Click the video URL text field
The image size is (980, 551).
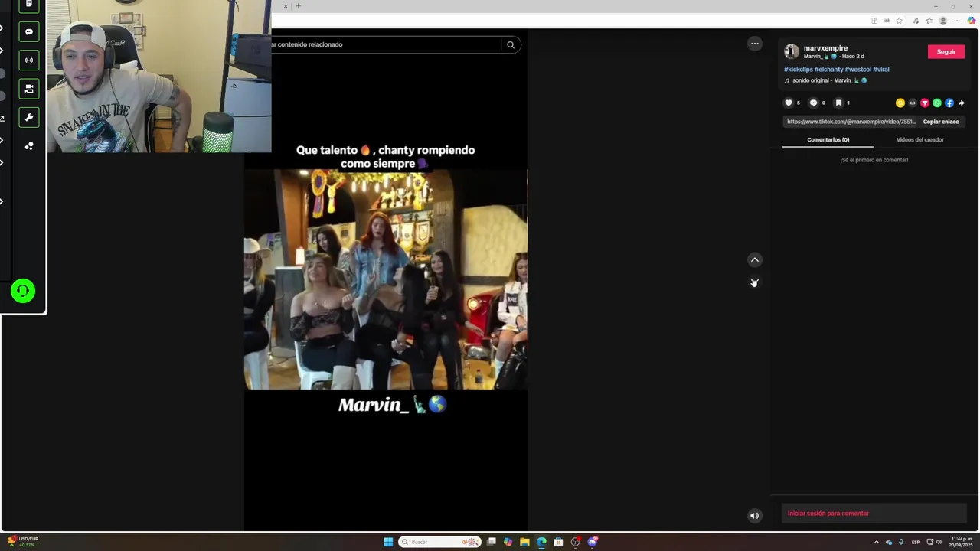coord(851,122)
